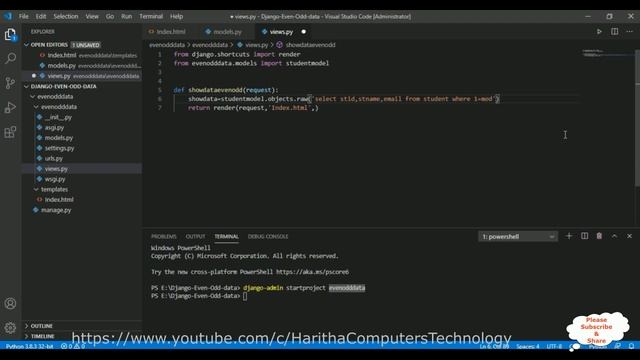640x360 pixels.
Task: Click errors and warnings status indicator
Action: [x=73, y=346]
